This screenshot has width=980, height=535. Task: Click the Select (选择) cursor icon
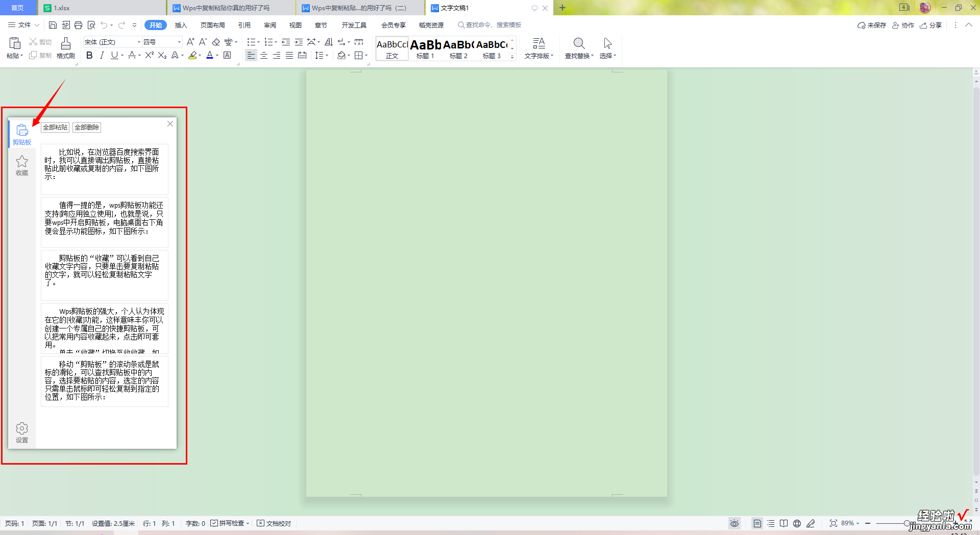[x=607, y=43]
